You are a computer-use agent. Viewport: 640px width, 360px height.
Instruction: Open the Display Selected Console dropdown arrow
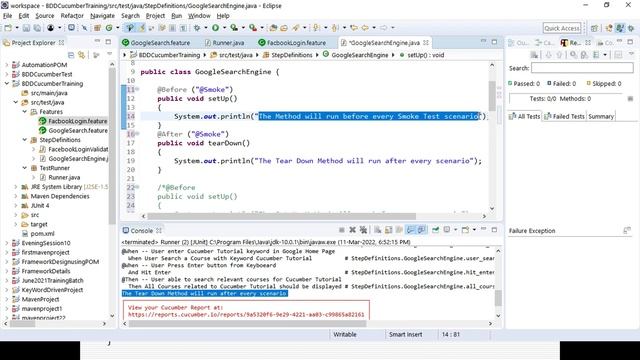[456, 230]
